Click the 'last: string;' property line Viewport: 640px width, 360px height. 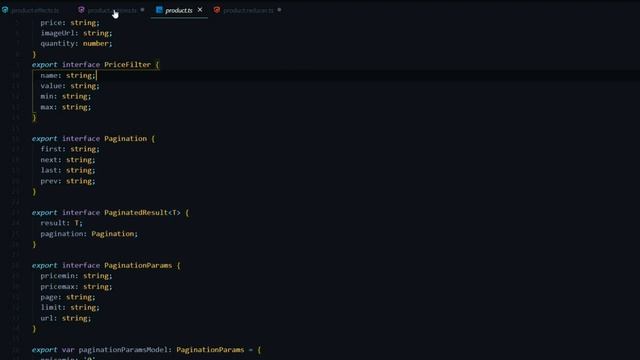(68, 171)
